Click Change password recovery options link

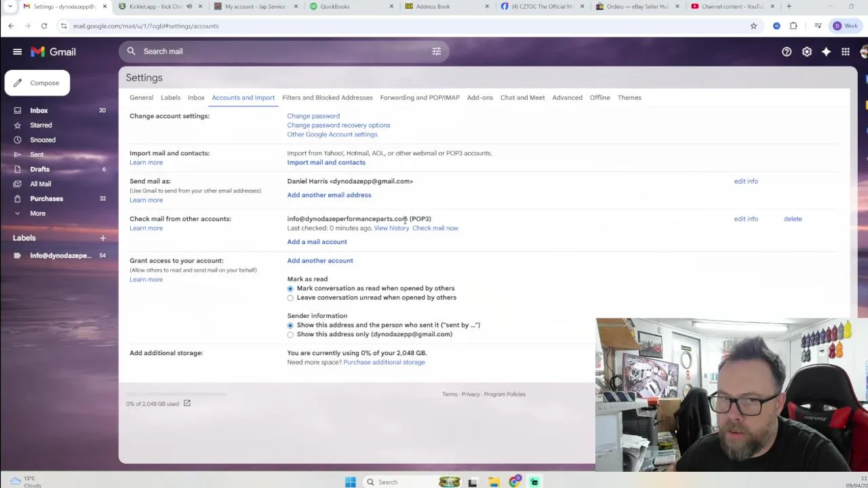338,125
